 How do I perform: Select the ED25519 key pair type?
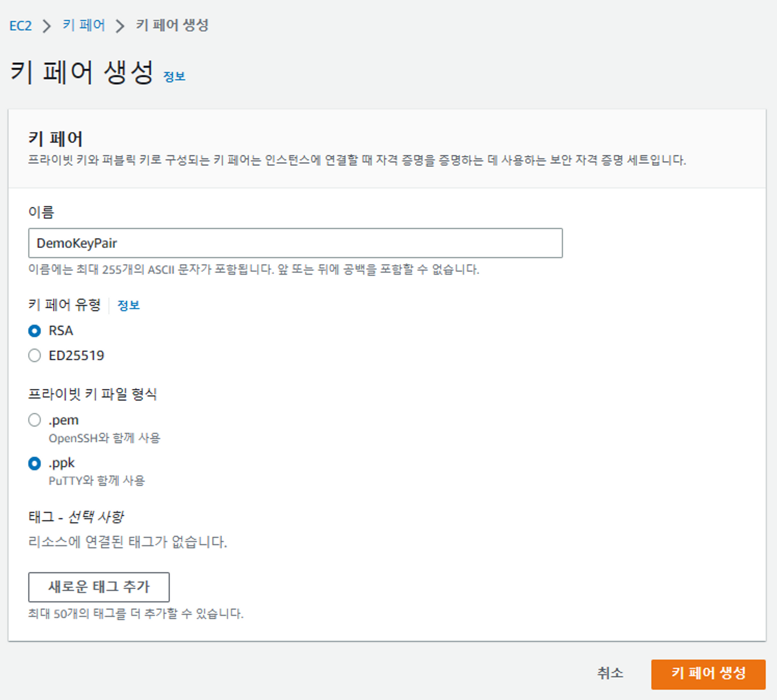pyautogui.click(x=35, y=356)
